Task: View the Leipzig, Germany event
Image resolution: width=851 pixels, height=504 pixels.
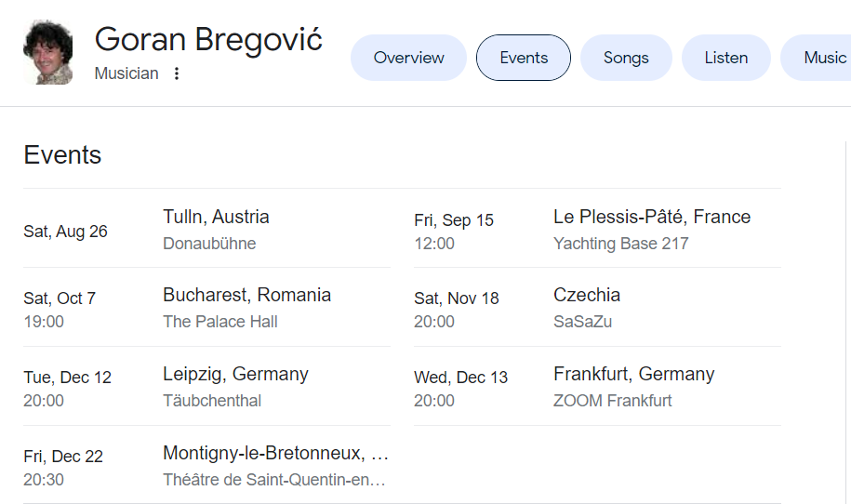Action: coord(206,386)
